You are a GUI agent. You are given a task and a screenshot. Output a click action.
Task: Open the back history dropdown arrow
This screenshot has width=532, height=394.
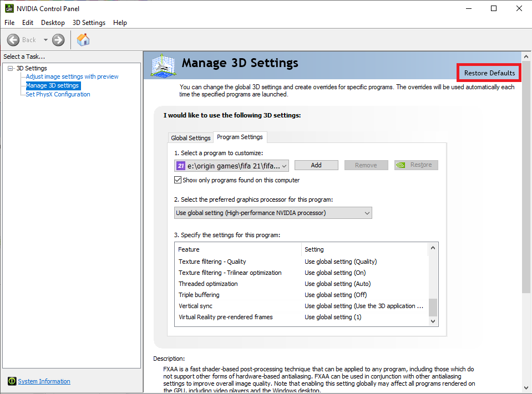tap(45, 40)
